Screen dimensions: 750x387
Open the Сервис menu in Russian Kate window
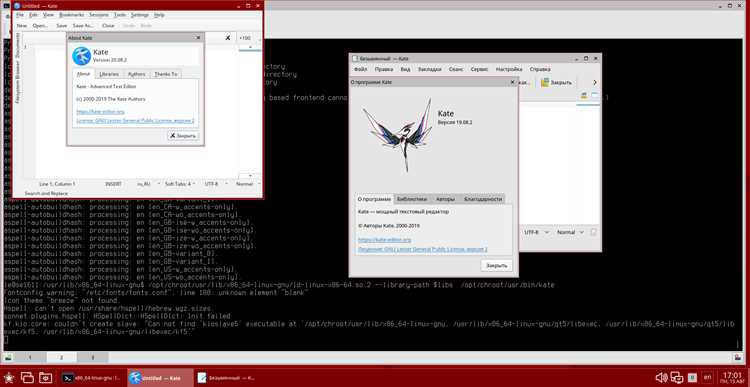[479, 69]
